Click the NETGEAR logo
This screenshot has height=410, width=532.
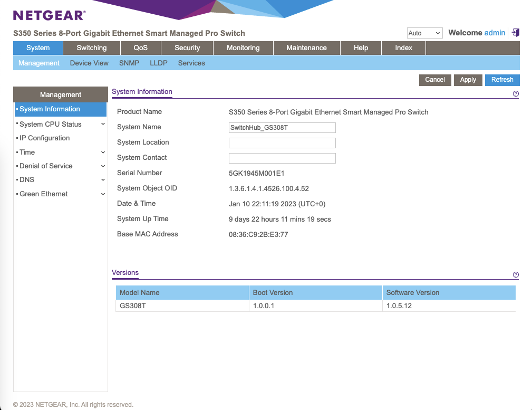point(50,15)
